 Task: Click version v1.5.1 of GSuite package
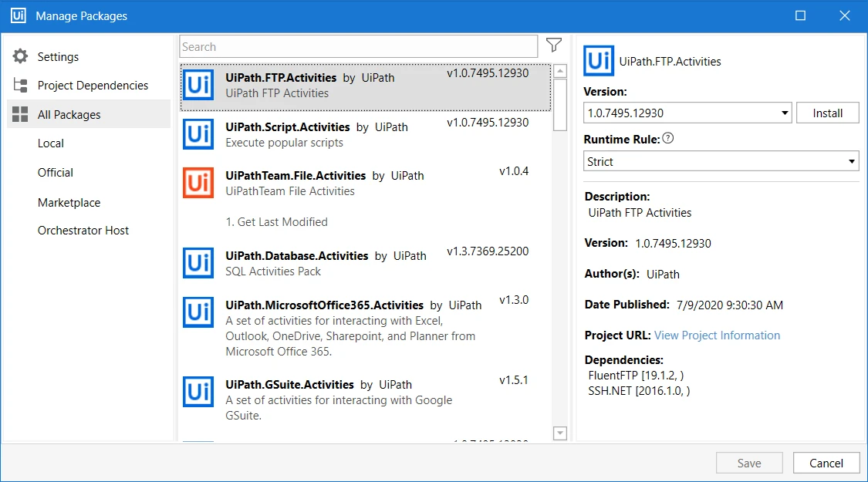click(514, 380)
